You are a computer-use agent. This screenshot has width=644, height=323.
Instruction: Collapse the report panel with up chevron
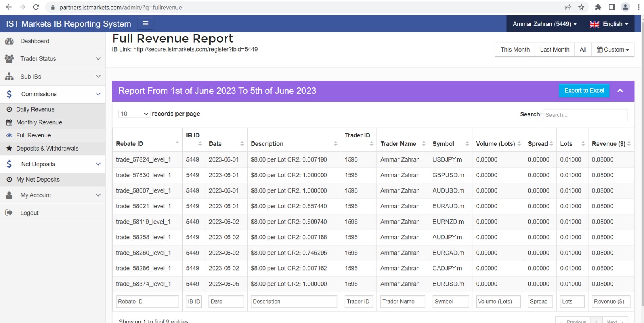pyautogui.click(x=620, y=91)
